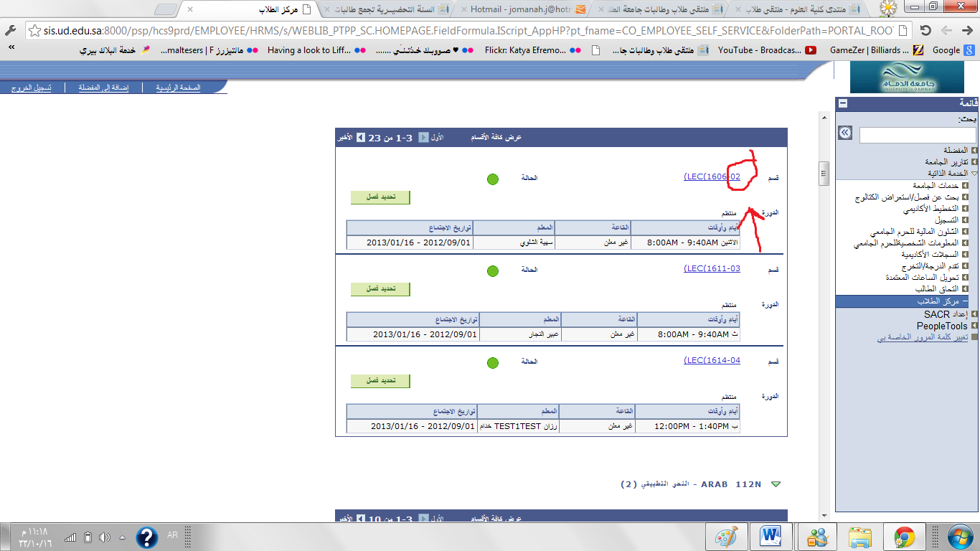Image resolution: width=980 pixels, height=551 pixels.
Task: Expand the PeopleTools menu folder
Action: (x=974, y=326)
